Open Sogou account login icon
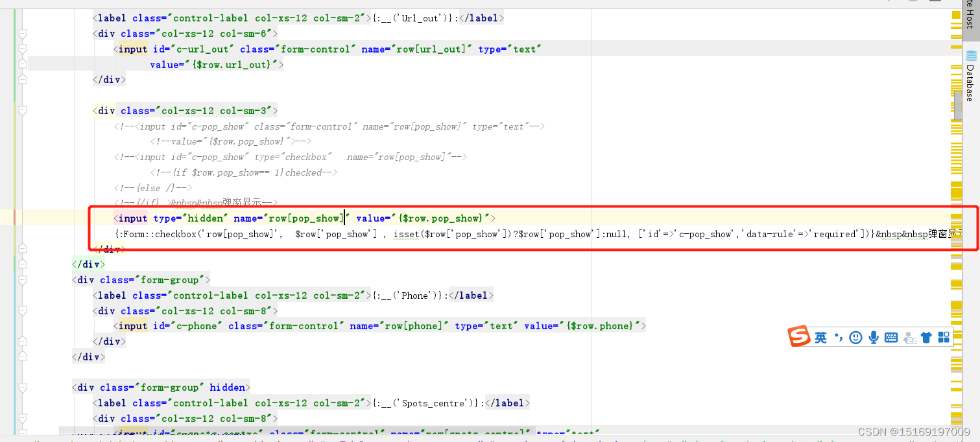Viewport: 980px width, 442px height. (909, 338)
